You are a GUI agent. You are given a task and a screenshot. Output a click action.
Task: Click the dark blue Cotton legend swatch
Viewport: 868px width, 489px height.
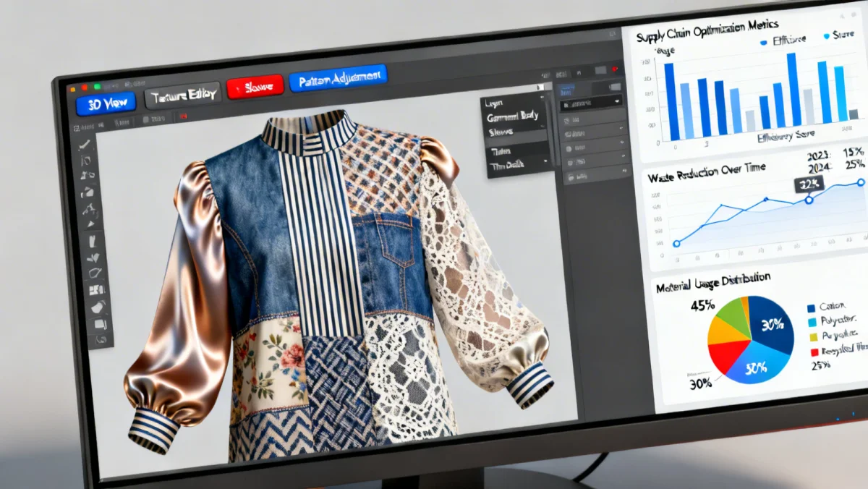(812, 308)
